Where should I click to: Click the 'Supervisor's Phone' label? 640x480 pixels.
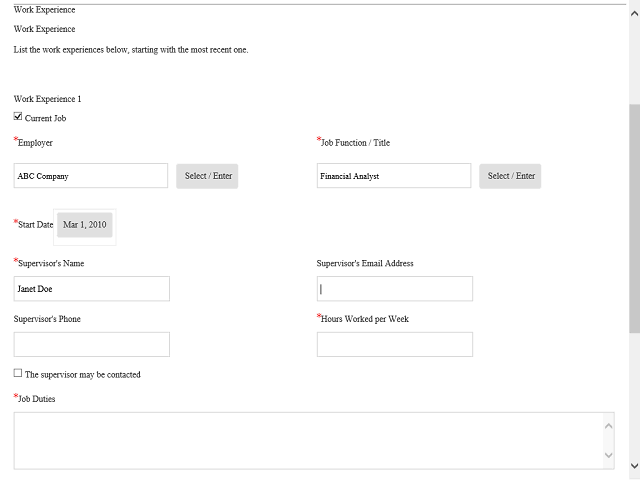click(47, 319)
